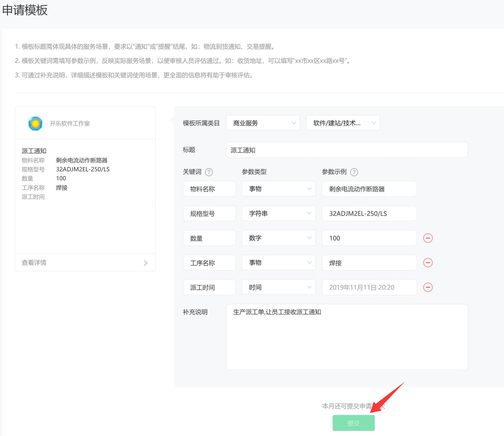Remove the 工序名称 keyword row
Image resolution: width=504 pixels, height=436 pixels.
point(428,263)
